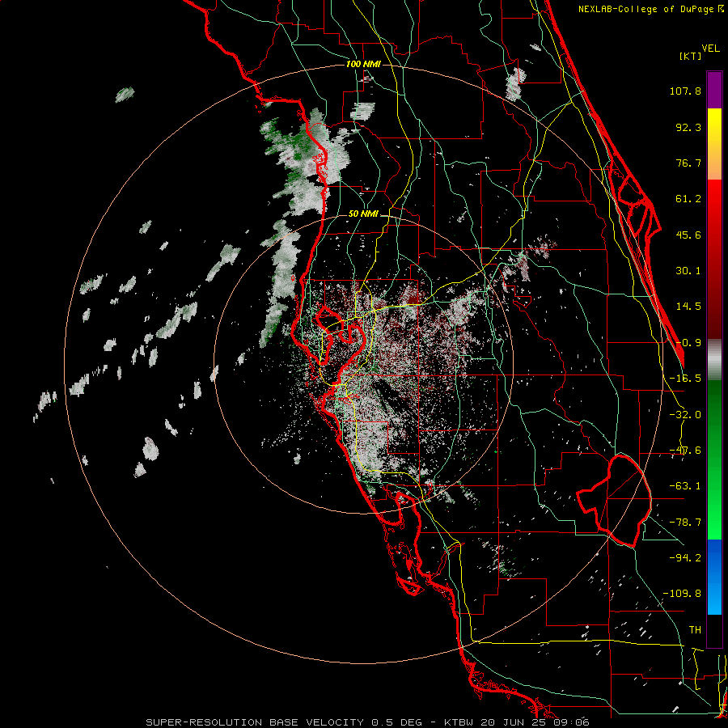This screenshot has width=728, height=728.
Task: Select the -94.2 velocity scale value
Action: tap(685, 557)
